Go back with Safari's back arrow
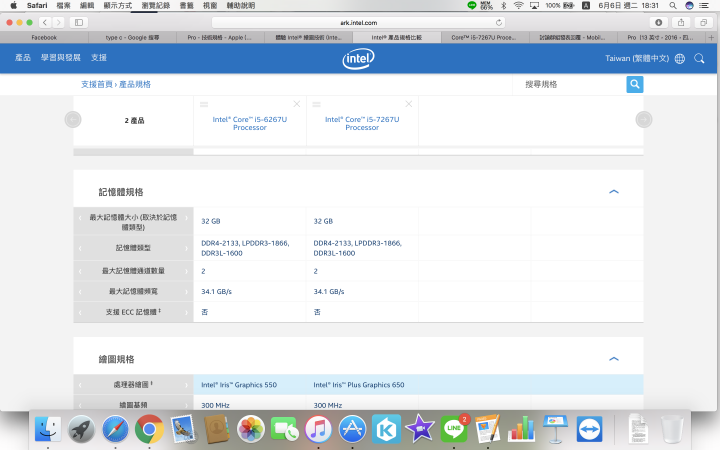This screenshot has width=720, height=450. [x=45, y=22]
